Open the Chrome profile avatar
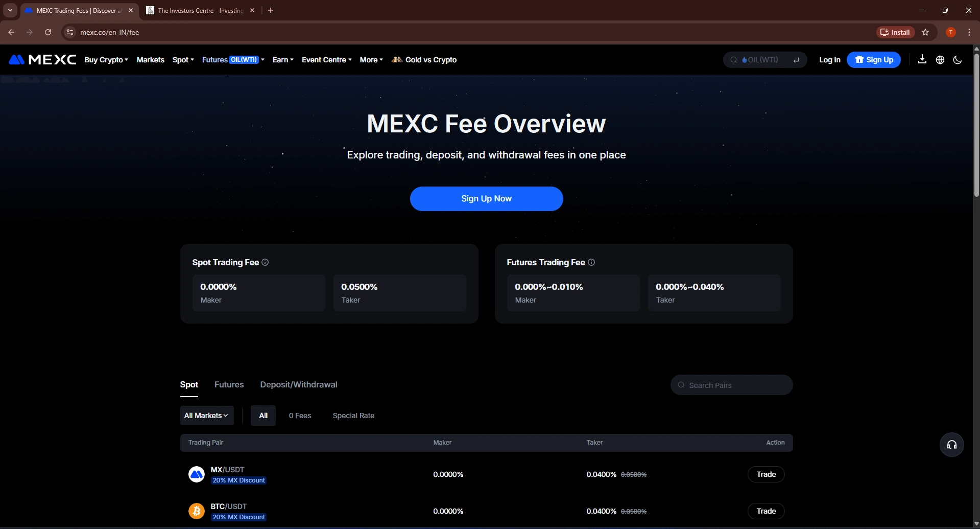Viewport: 980px width, 529px height. click(x=951, y=32)
